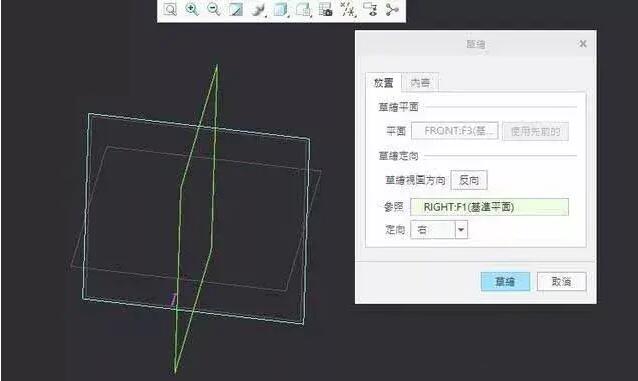Open the shading appearance options icon

pos(258,9)
